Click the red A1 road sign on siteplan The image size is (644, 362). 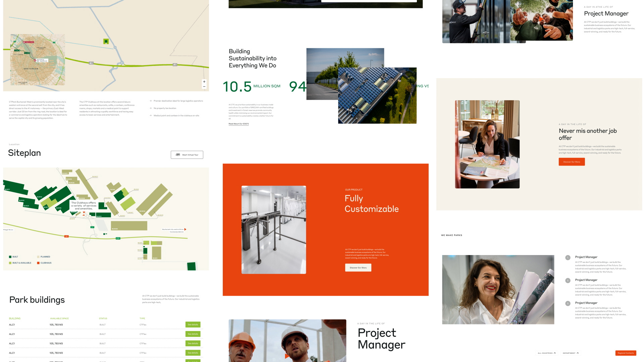click(66, 236)
